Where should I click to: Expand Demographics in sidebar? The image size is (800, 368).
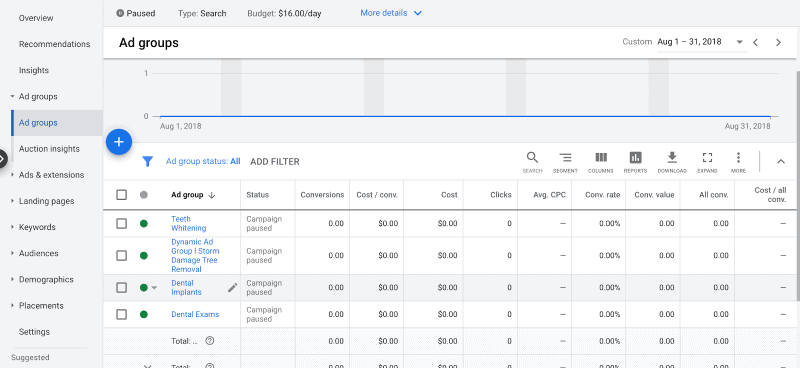pyautogui.click(x=12, y=280)
